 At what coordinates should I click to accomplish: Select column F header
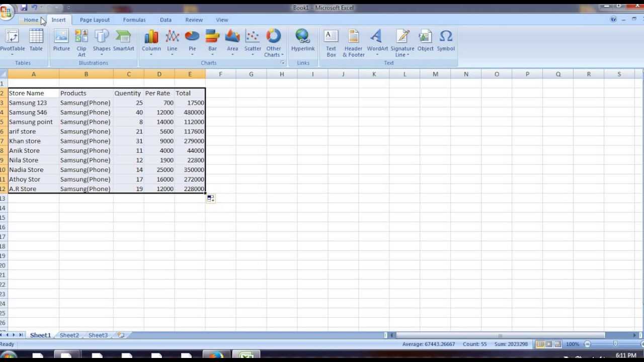220,74
